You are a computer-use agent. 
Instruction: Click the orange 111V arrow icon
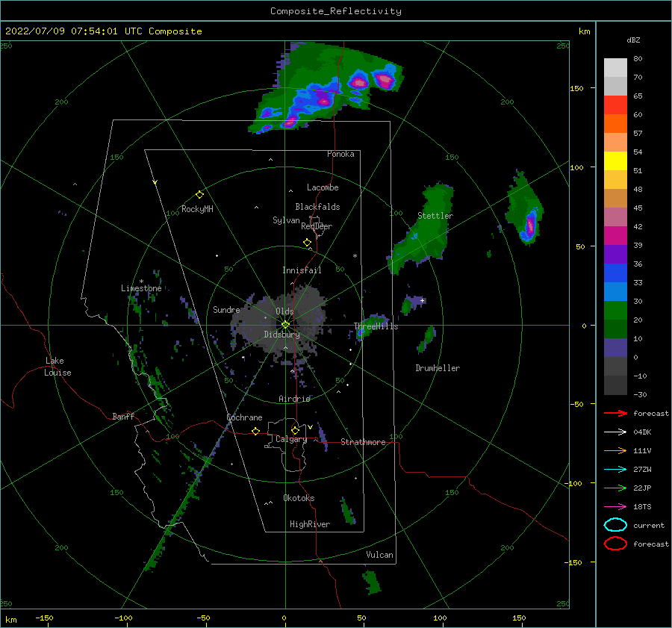tap(615, 450)
